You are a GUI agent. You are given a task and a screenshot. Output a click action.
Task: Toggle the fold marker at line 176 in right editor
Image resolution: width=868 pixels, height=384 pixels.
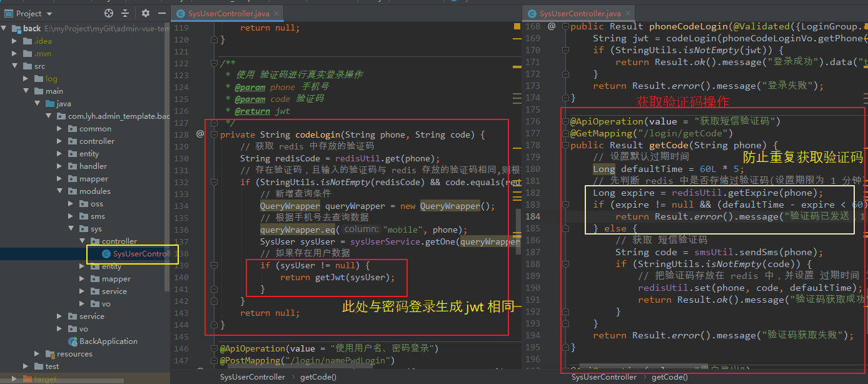[565, 121]
